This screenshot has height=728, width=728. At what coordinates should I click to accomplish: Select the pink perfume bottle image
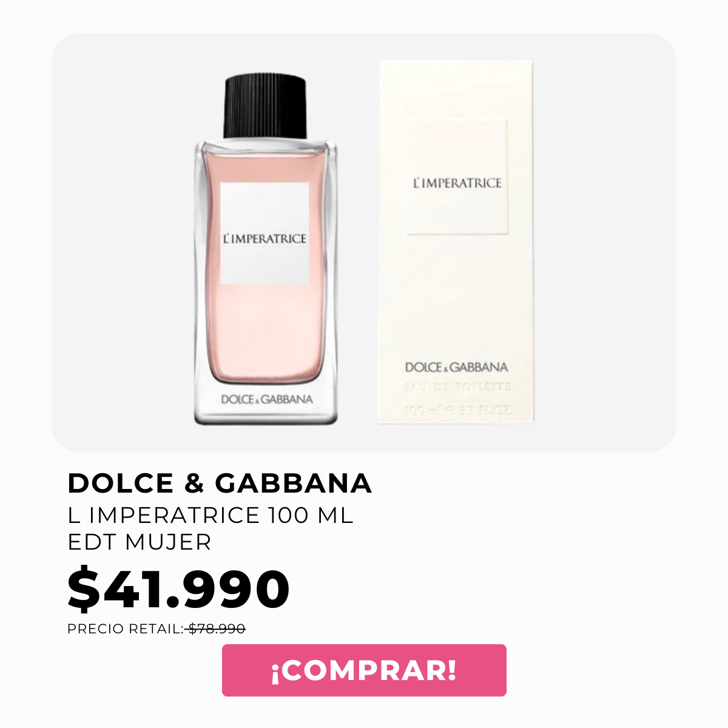[266, 249]
